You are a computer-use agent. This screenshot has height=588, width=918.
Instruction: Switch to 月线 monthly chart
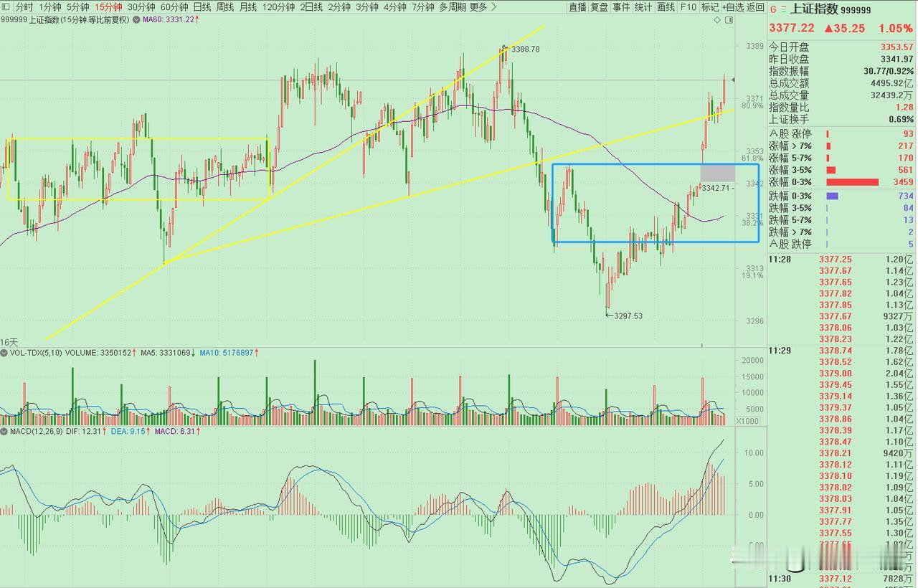247,7
